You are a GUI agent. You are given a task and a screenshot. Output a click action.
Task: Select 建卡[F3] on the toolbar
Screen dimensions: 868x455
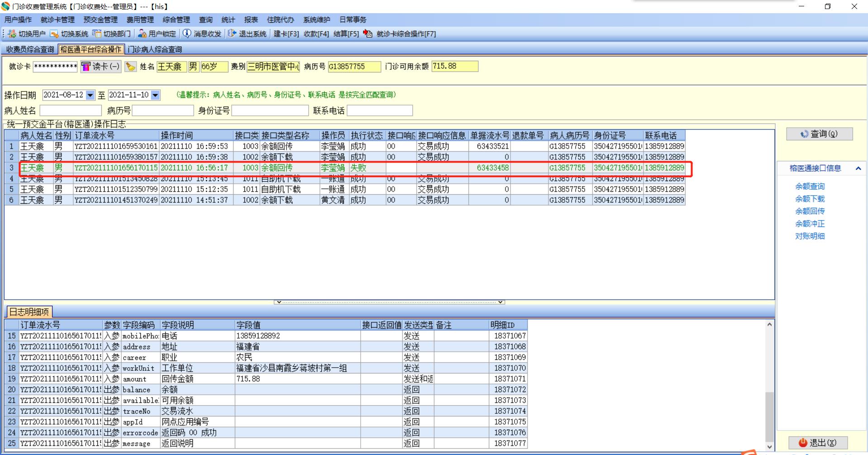point(286,34)
